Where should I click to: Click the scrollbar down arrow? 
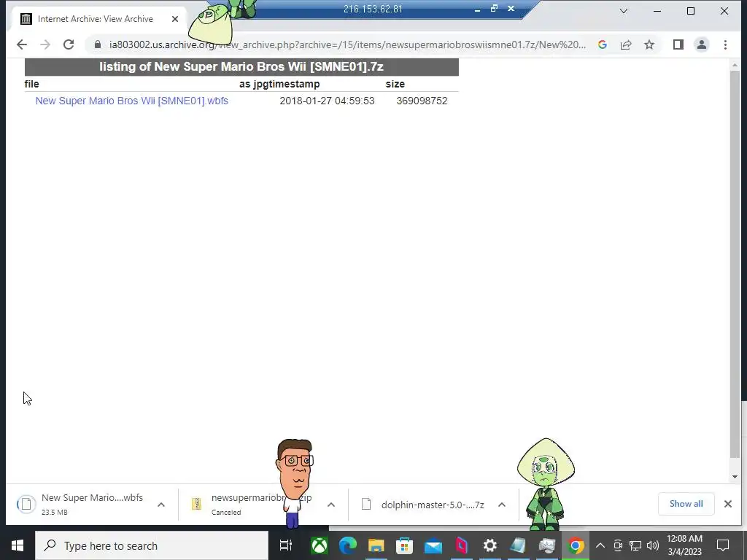click(735, 477)
